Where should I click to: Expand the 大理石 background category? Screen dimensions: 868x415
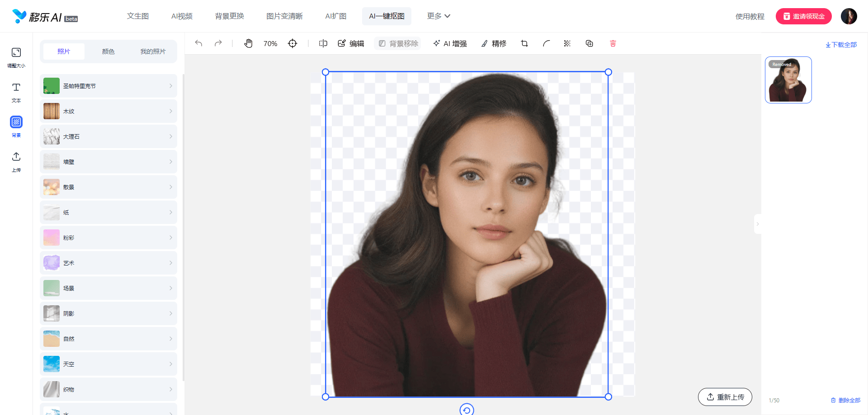[x=108, y=136]
